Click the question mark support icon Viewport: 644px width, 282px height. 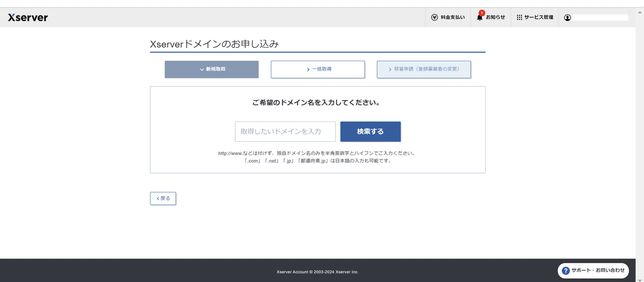(566, 270)
